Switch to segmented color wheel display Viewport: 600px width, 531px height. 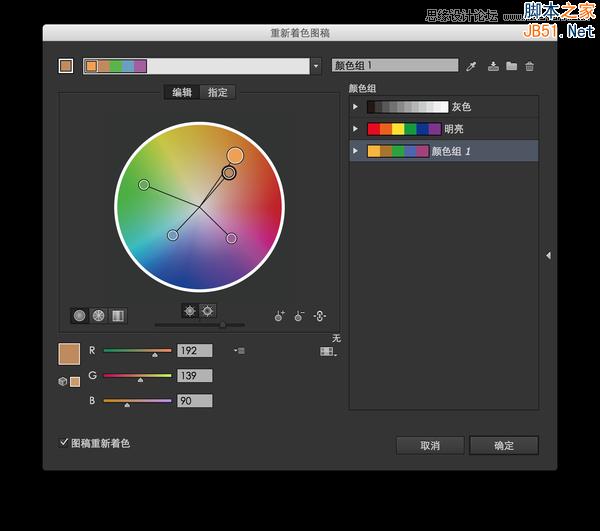pyautogui.click(x=98, y=316)
